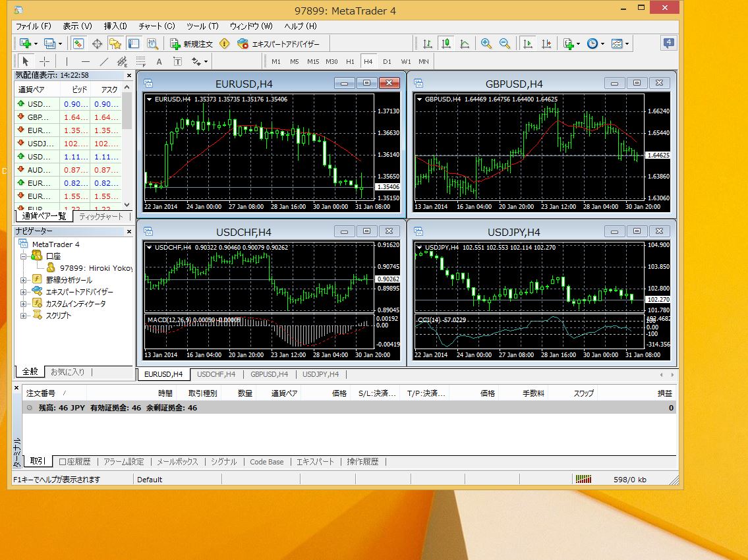
Task: Select the horizontal line drawing tool
Action: [x=86, y=61]
